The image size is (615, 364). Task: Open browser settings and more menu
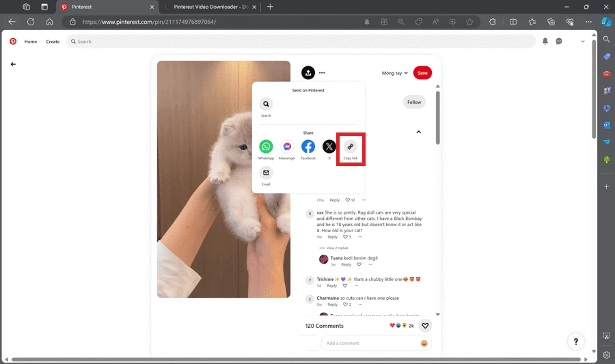point(588,22)
